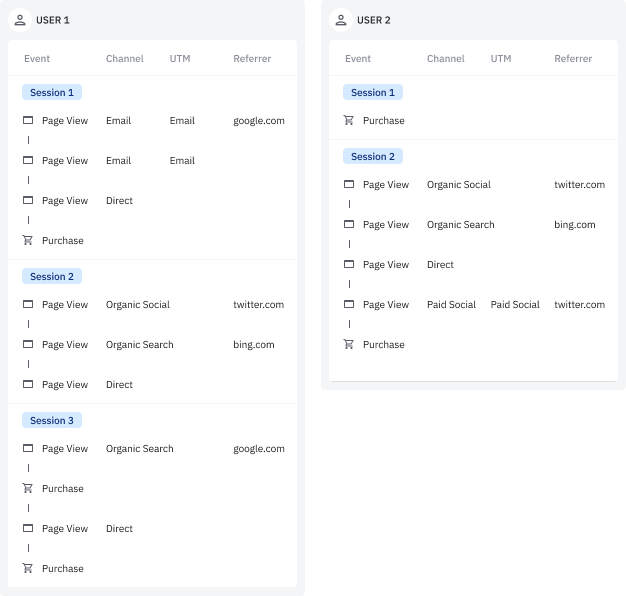Screen dimensions: 626x596
Task: Open the bing.com referrer in User 1 Session 2
Action: click(253, 345)
